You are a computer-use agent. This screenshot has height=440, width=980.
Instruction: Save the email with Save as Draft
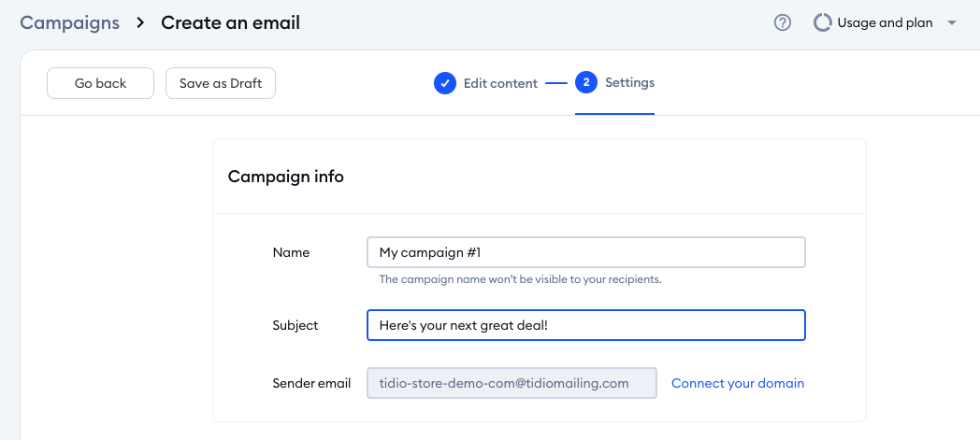tap(221, 83)
